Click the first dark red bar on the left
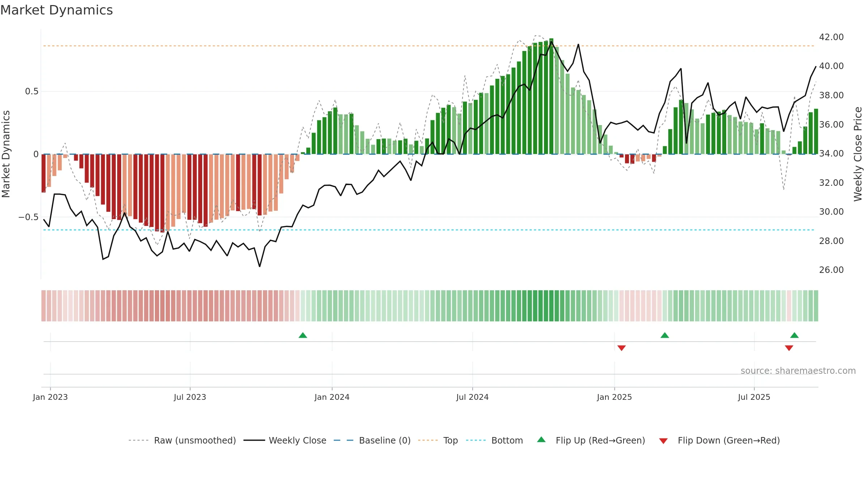The image size is (868, 488). tap(43, 173)
